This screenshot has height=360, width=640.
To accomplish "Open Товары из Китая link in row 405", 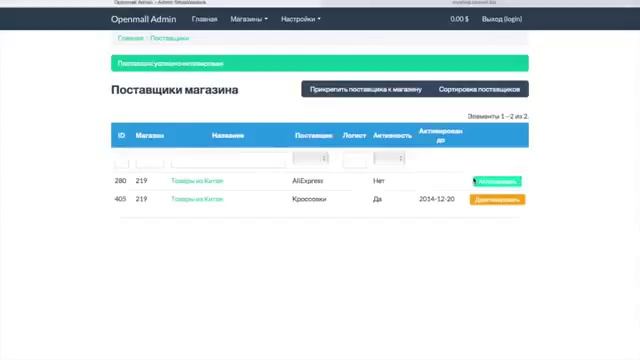I will [x=197, y=199].
